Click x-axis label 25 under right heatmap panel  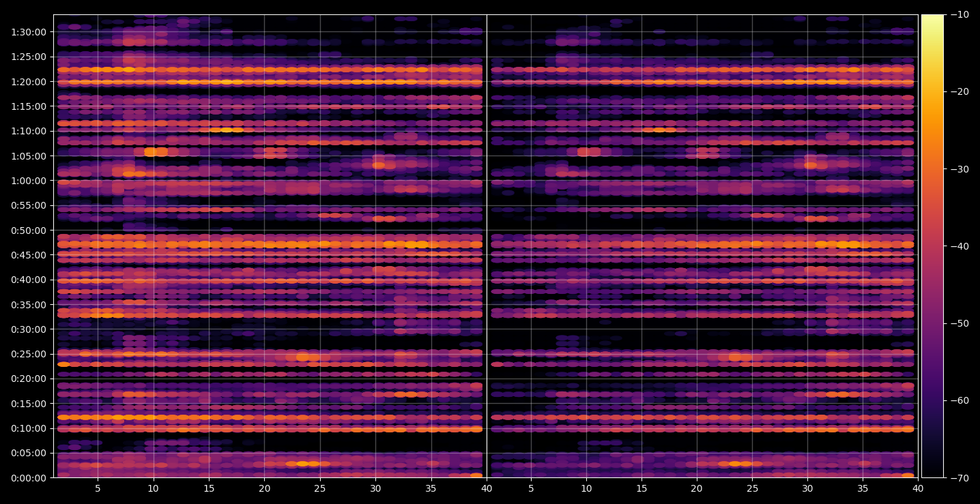coord(752,488)
